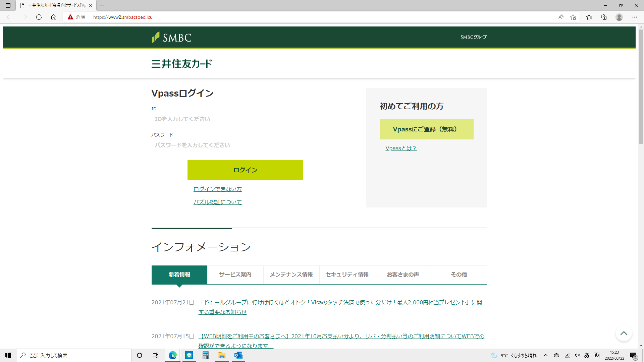
Task: Open a new browser tab
Action: [x=102, y=5]
